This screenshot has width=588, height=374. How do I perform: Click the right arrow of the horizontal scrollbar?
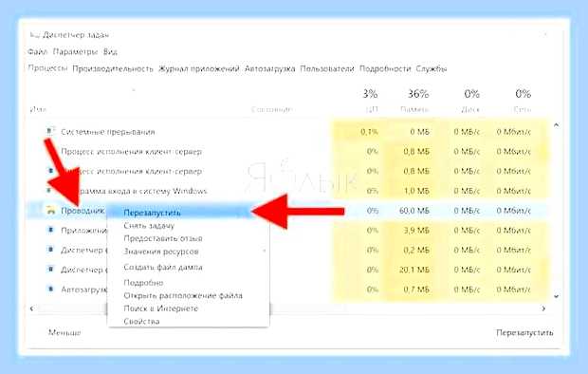[x=543, y=309]
